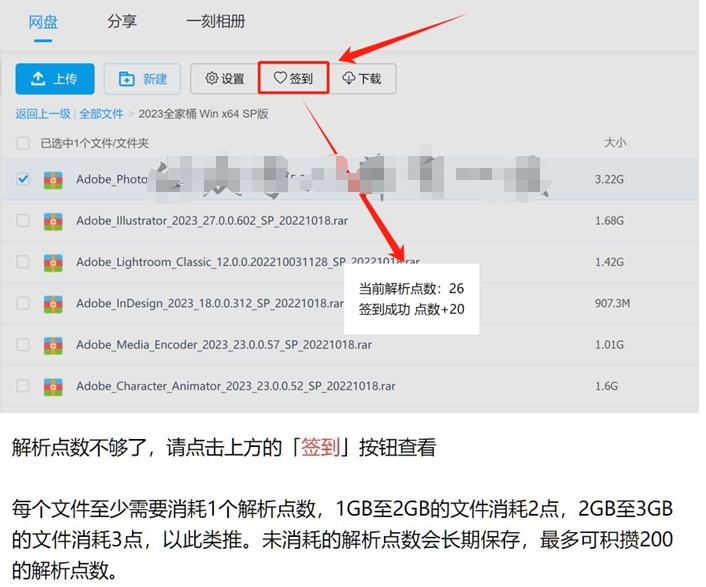Toggle the select-all checkbox in header
Screen dimensions: 706x587
click(23, 143)
